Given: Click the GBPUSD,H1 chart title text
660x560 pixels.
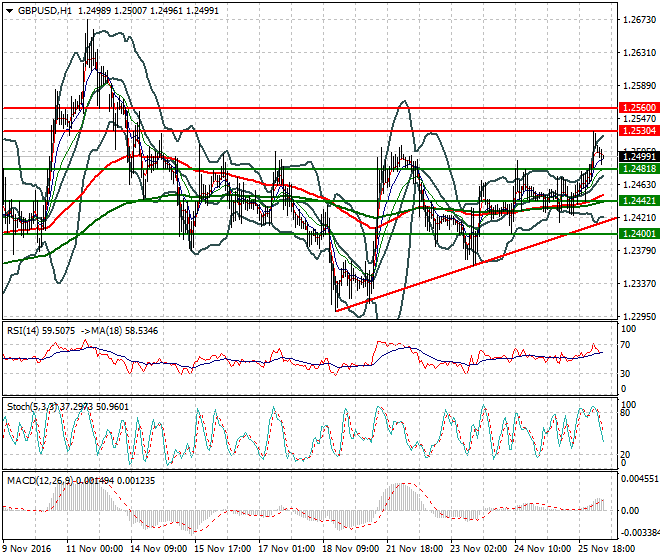Looking at the screenshot, I should pos(45,11).
